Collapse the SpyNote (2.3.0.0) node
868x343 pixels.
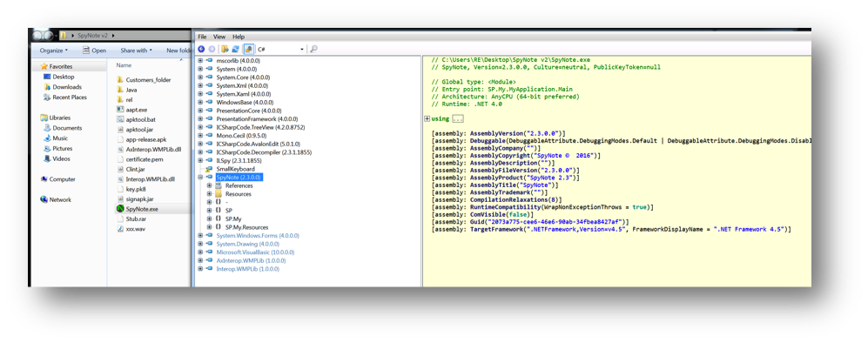coord(200,178)
